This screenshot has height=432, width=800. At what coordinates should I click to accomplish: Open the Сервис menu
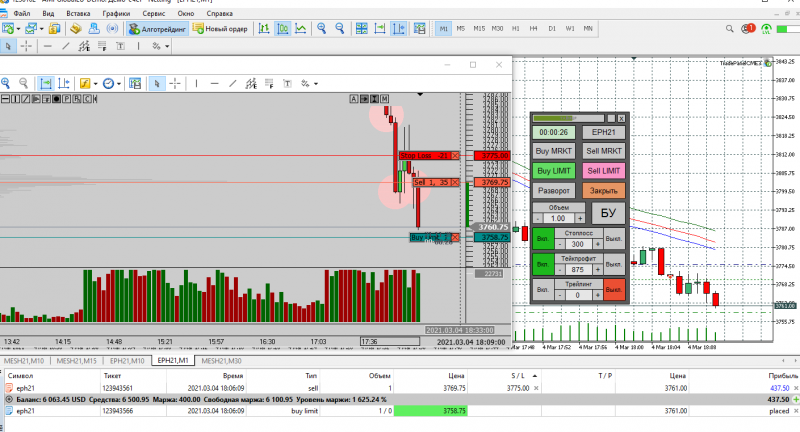155,15
